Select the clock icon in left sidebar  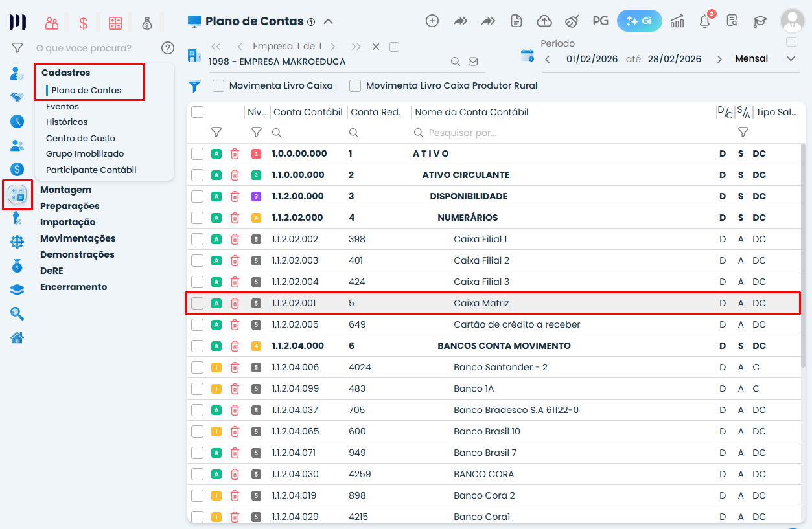pos(17,121)
